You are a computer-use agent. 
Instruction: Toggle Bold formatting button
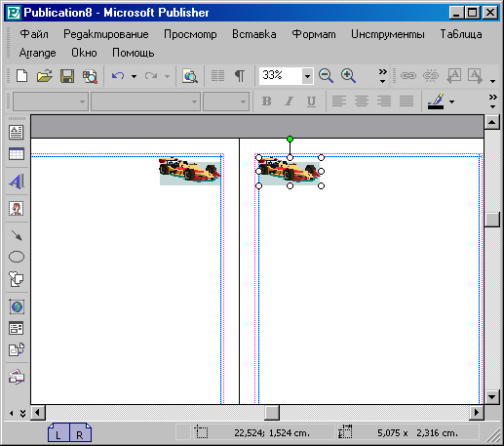pyautogui.click(x=267, y=101)
